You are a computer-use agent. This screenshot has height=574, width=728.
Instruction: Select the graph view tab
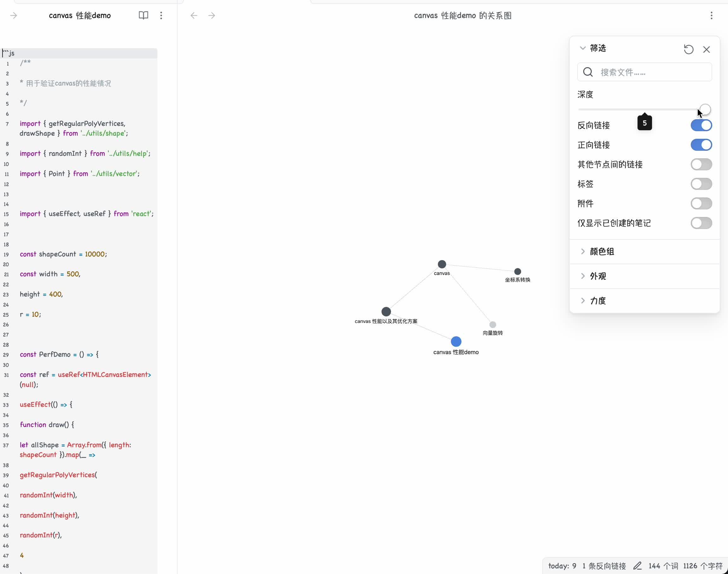point(462,15)
